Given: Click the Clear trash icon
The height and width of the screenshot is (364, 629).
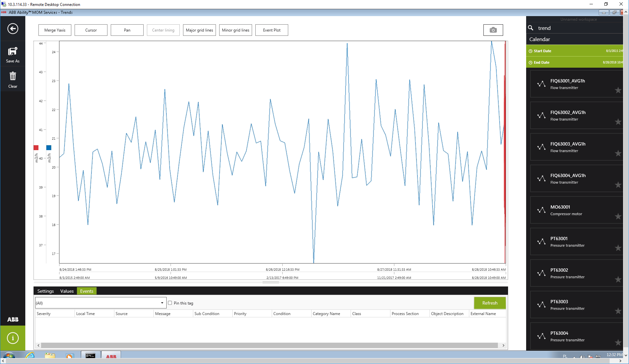Looking at the screenshot, I should click(12, 77).
